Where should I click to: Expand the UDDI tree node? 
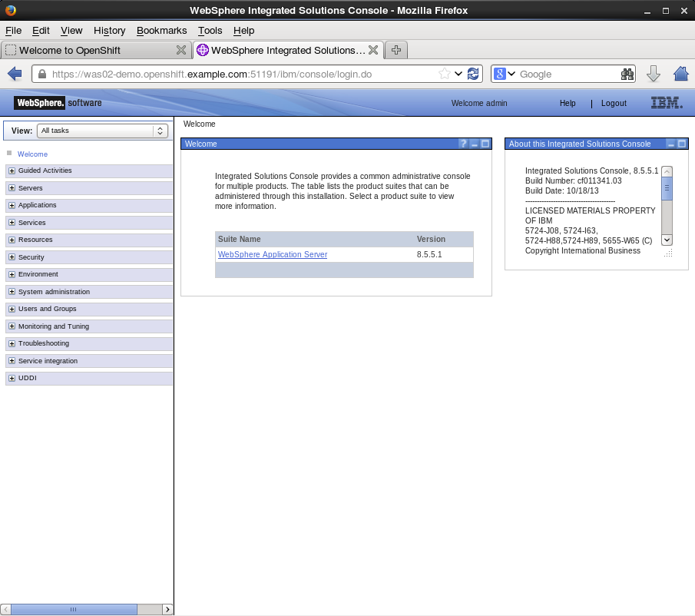tap(12, 378)
